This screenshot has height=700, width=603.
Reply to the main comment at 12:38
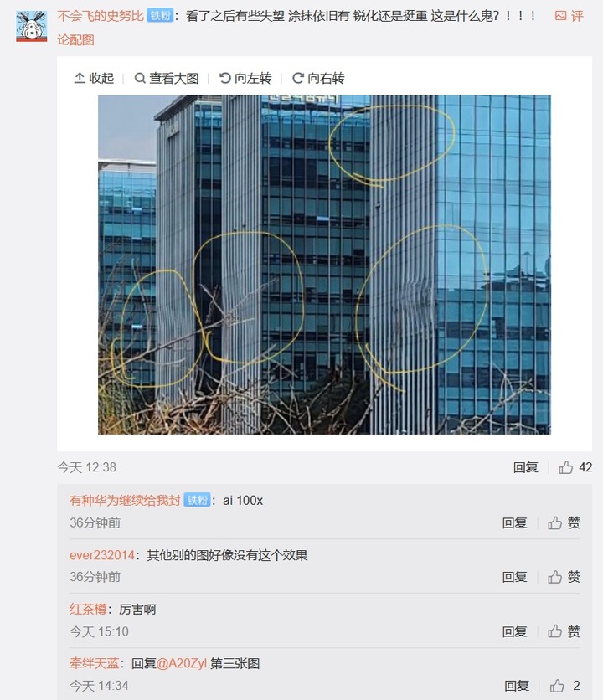click(x=525, y=467)
